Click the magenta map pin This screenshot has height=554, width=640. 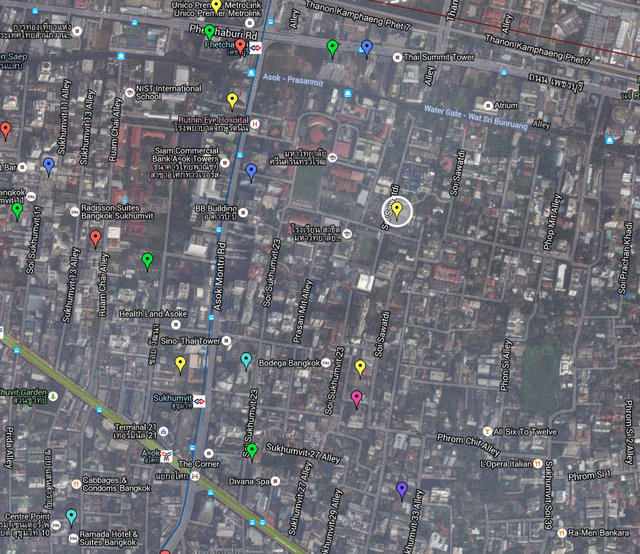pyautogui.click(x=357, y=399)
